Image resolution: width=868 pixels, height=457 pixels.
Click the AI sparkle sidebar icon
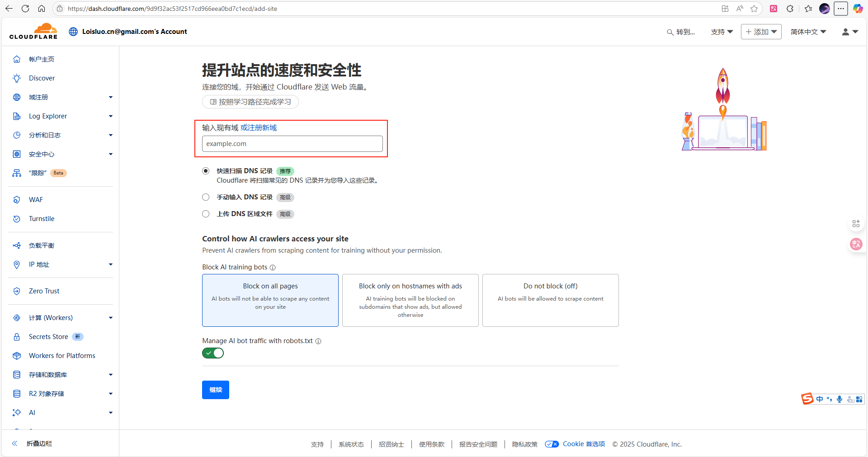(17, 413)
